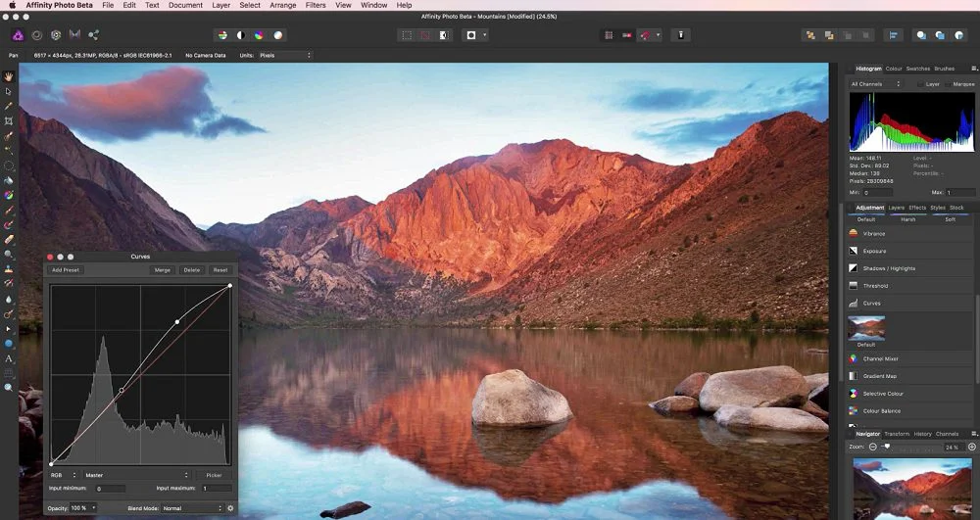Open the Arrange menu
This screenshot has width=980, height=520.
point(283,5)
